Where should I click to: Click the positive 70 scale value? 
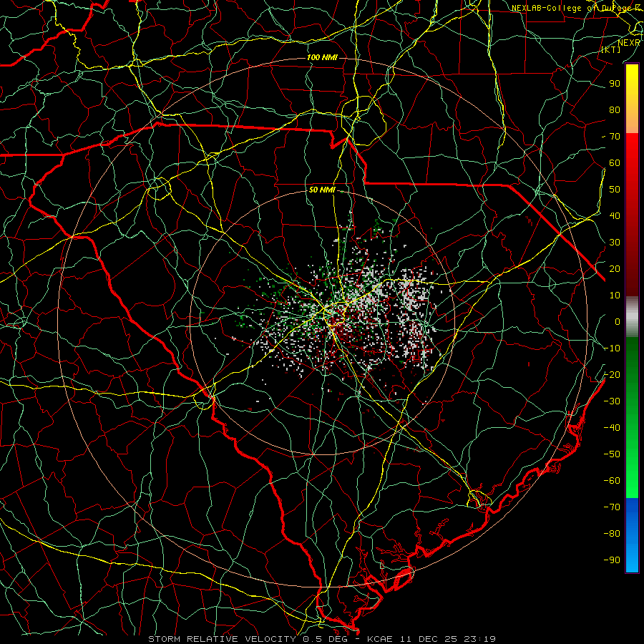(615, 137)
